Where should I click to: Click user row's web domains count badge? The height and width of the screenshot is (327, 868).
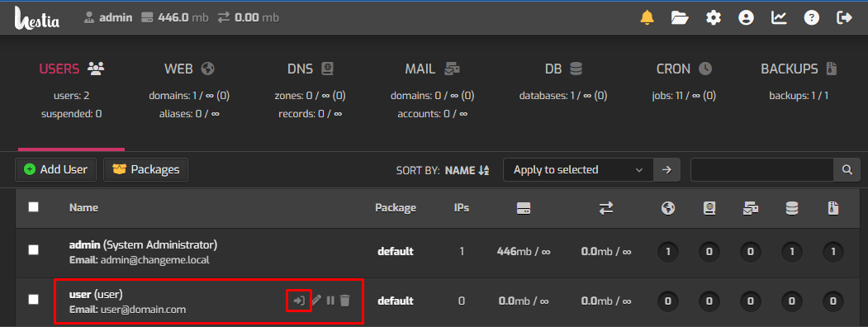tap(668, 301)
